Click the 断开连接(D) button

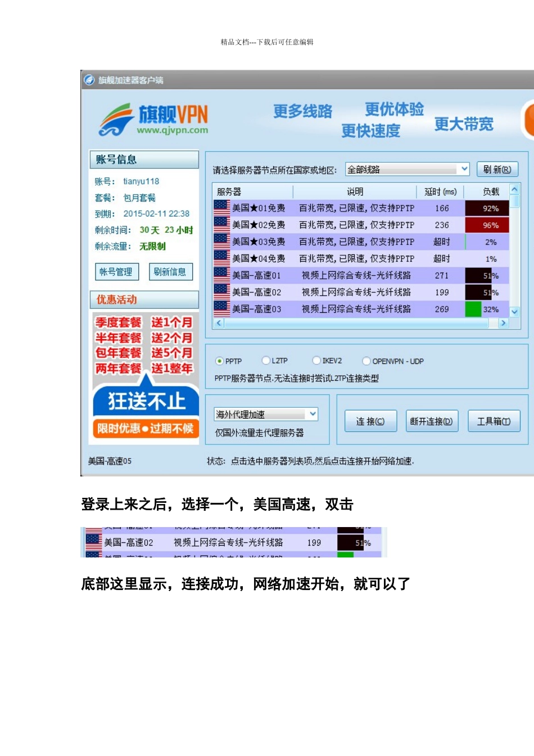point(432,421)
